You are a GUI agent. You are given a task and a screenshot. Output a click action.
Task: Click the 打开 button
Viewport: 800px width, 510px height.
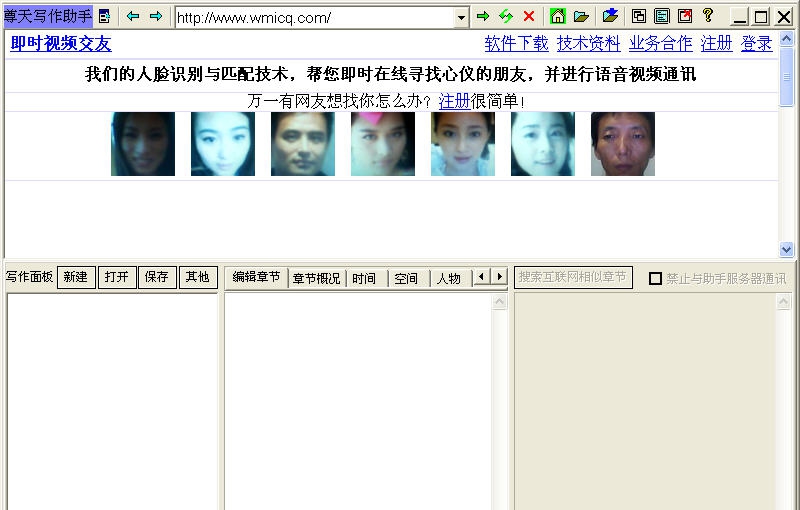point(117,277)
